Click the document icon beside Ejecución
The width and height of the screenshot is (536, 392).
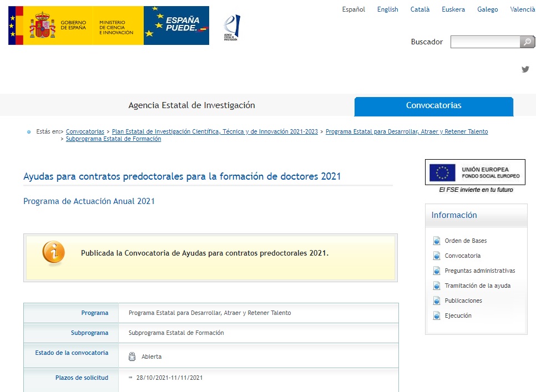click(437, 316)
